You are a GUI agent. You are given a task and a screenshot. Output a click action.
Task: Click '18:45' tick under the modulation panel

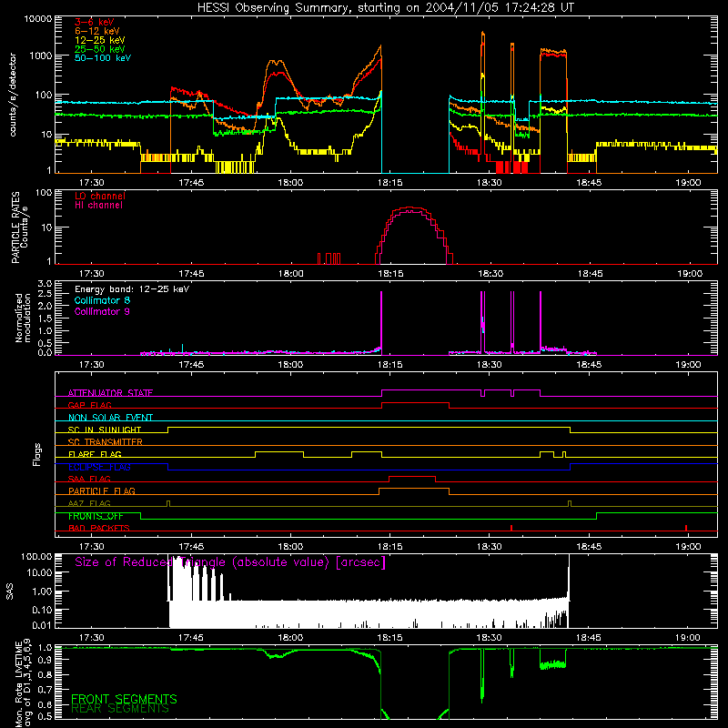tap(589, 365)
